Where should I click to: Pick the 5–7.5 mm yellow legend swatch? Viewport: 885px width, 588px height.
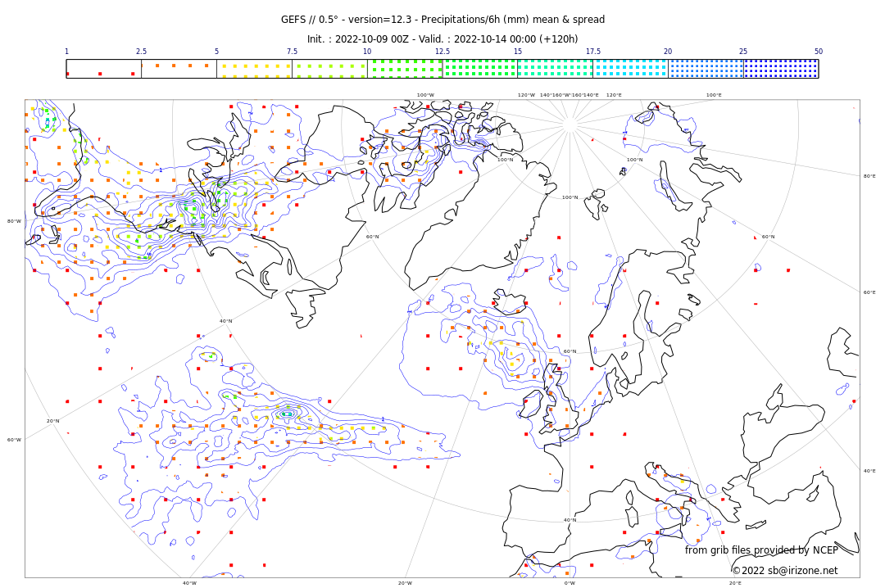click(x=254, y=69)
